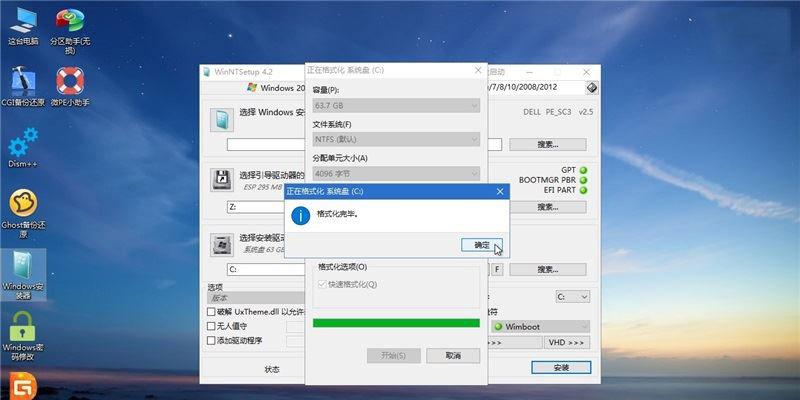Close the 格式化完毕 message box
800x400 pixels.
[500, 192]
